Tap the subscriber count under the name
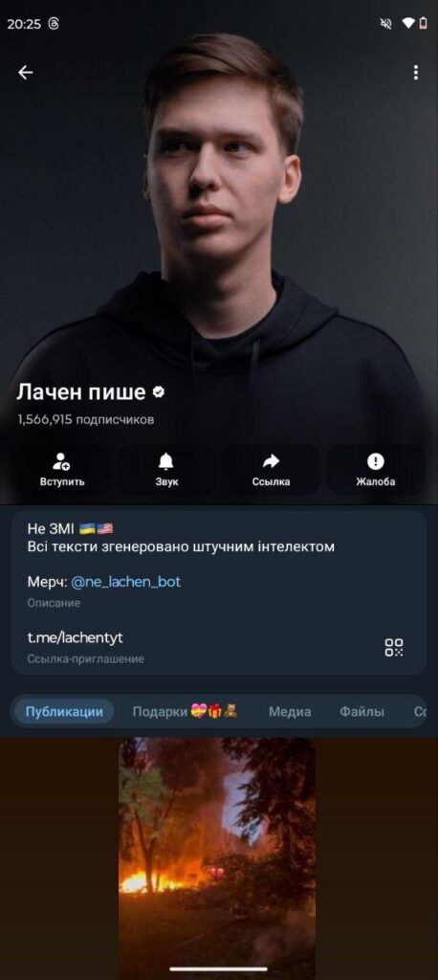This screenshot has width=438, height=980. tap(86, 420)
